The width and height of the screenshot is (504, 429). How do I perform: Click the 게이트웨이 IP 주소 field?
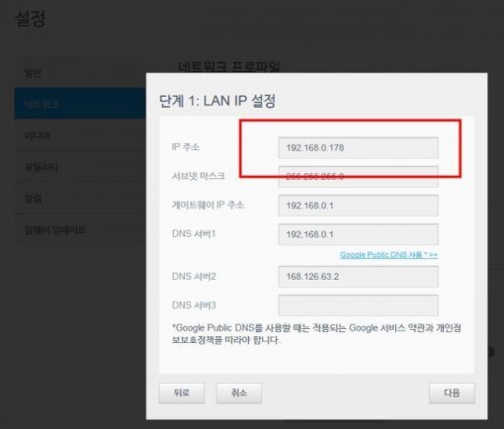click(x=358, y=206)
